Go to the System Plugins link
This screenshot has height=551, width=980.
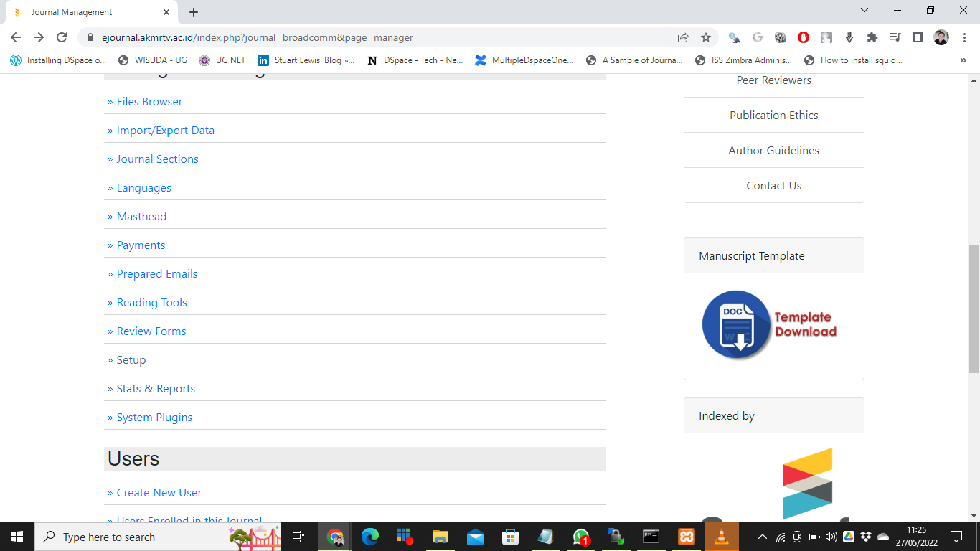[154, 418]
